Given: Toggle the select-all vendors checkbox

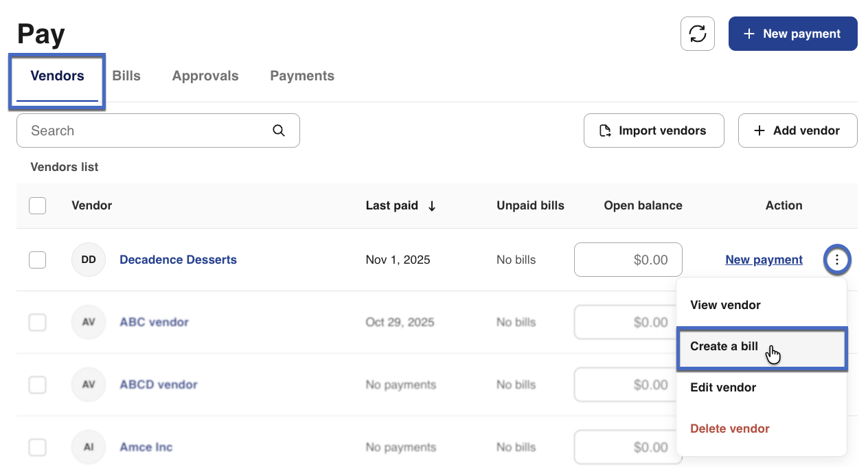Looking at the screenshot, I should pos(38,205).
